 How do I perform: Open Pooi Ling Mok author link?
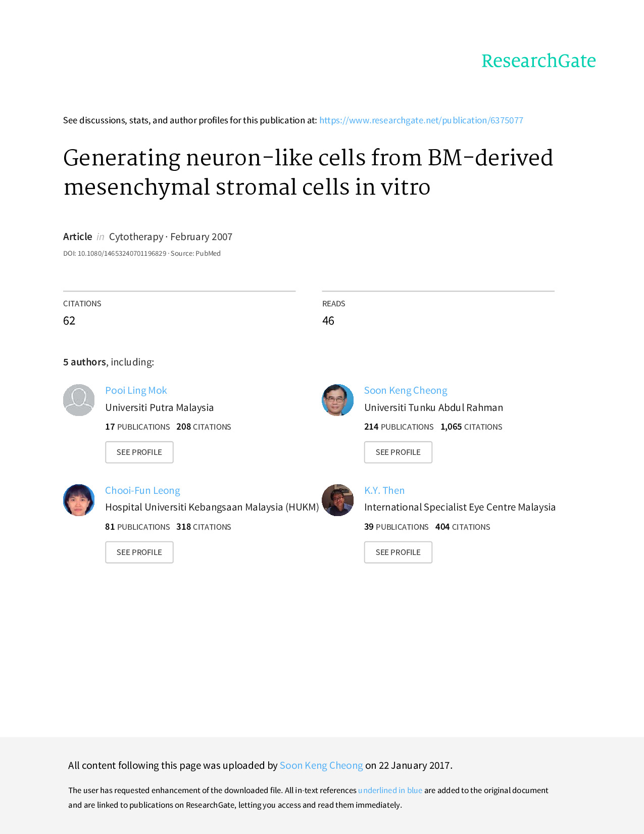point(136,390)
